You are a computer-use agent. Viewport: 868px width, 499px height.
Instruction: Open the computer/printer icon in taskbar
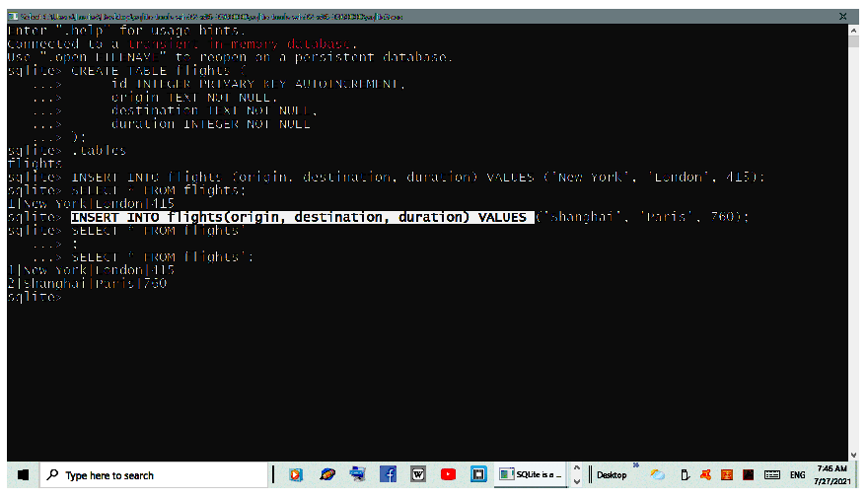pos(358,474)
